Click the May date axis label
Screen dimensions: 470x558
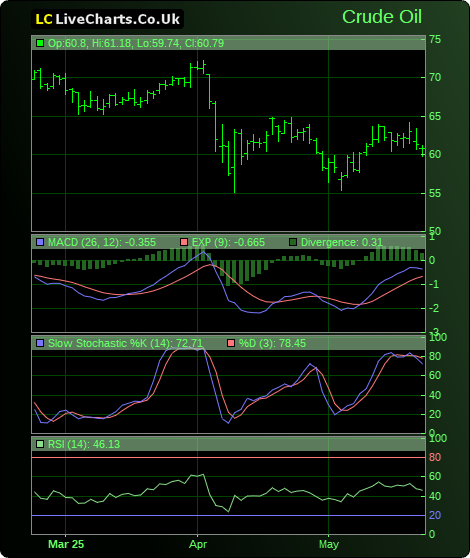pyautogui.click(x=329, y=544)
